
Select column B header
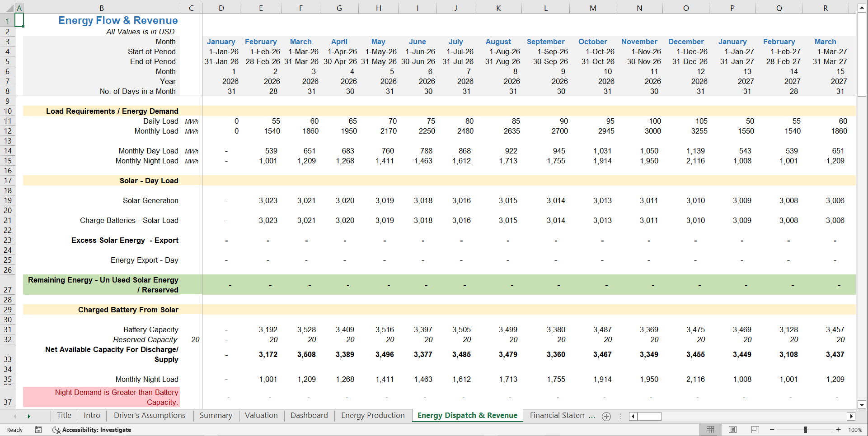coord(102,7)
